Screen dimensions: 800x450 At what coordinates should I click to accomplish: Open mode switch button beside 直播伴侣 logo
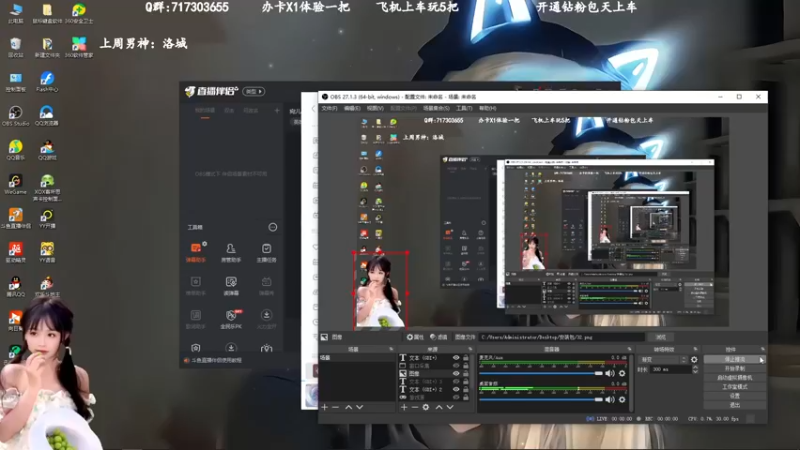[254, 91]
